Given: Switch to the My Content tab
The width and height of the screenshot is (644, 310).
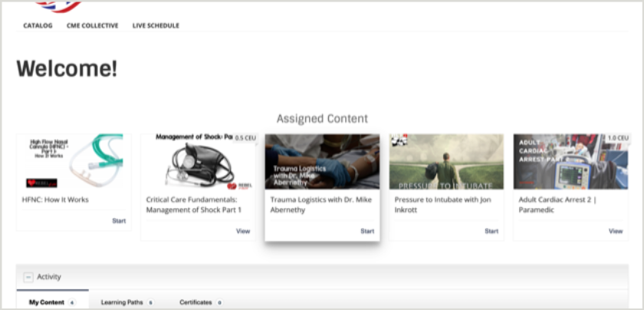Looking at the screenshot, I should (47, 302).
